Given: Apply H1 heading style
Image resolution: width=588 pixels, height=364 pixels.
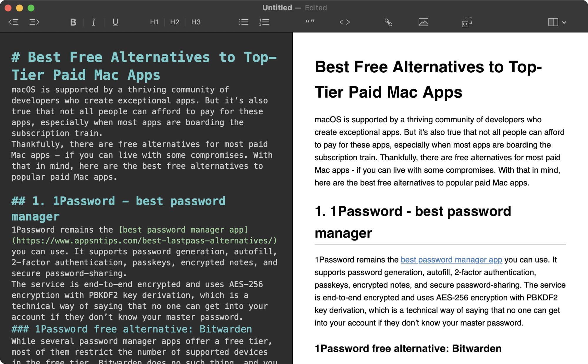Looking at the screenshot, I should click(x=154, y=22).
